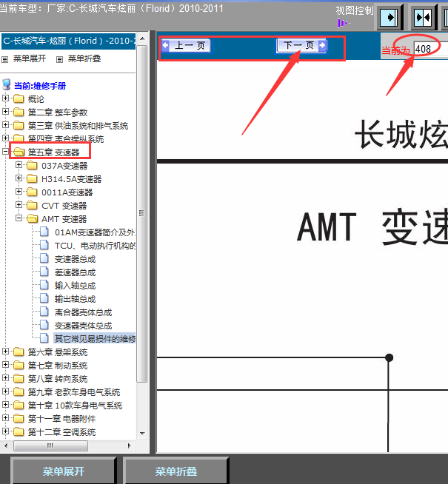448x484 pixels.
Task: Click the tree panel scroll-up arrow
Action: point(142,39)
